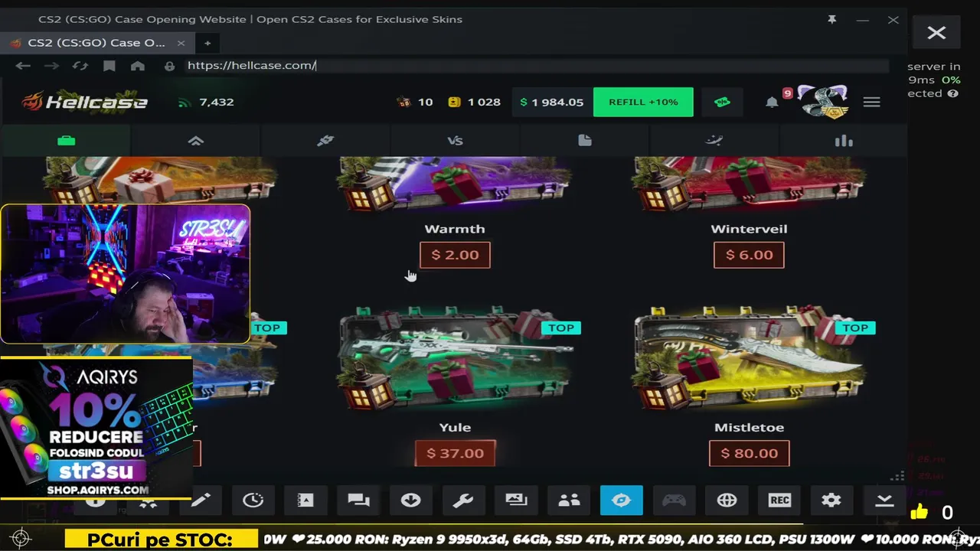Image resolution: width=980 pixels, height=551 pixels.
Task: Open the settings gear in bottom toolbar
Action: pyautogui.click(x=831, y=500)
